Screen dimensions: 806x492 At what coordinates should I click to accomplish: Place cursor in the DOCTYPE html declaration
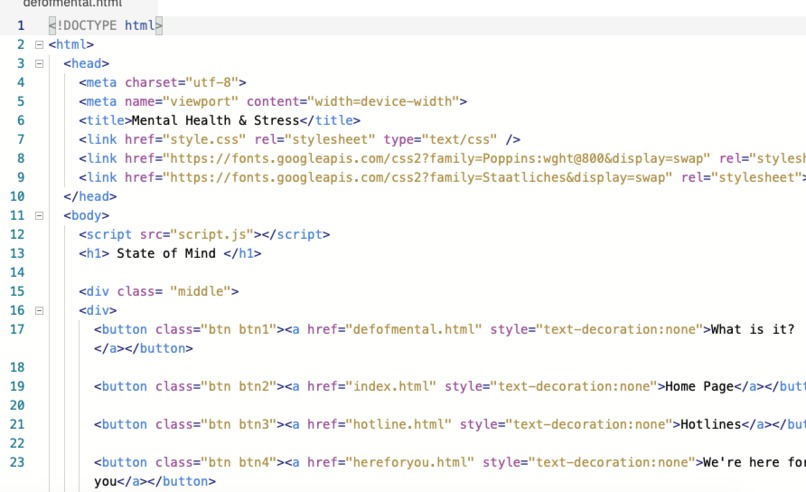click(106, 26)
